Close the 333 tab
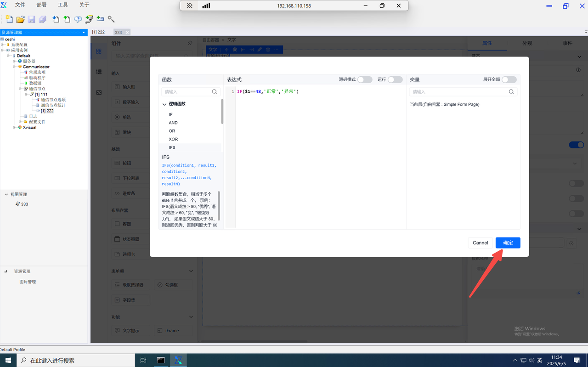The height and width of the screenshot is (367, 588). (127, 32)
